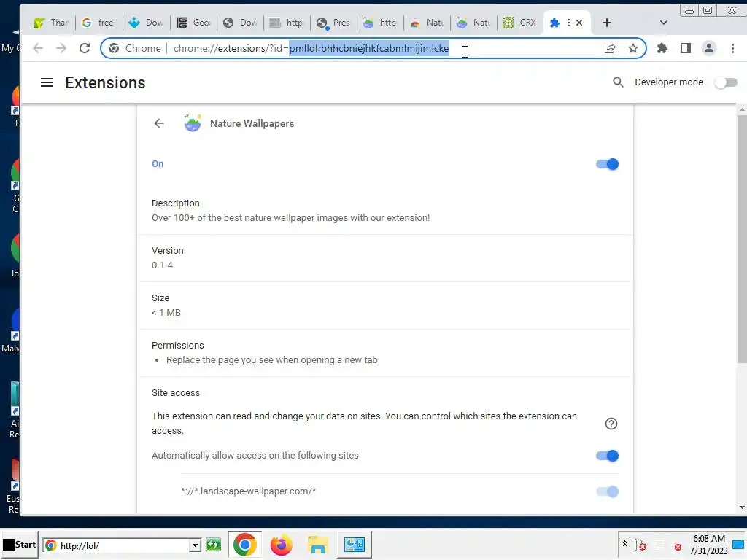Close the active Extensions tab
The height and width of the screenshot is (560, 747).
pos(579,23)
